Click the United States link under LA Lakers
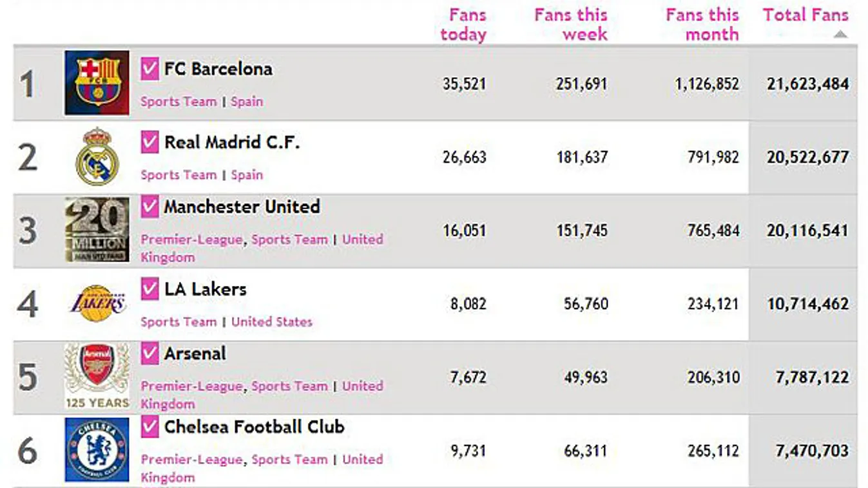This screenshot has width=868, height=488. (x=271, y=322)
